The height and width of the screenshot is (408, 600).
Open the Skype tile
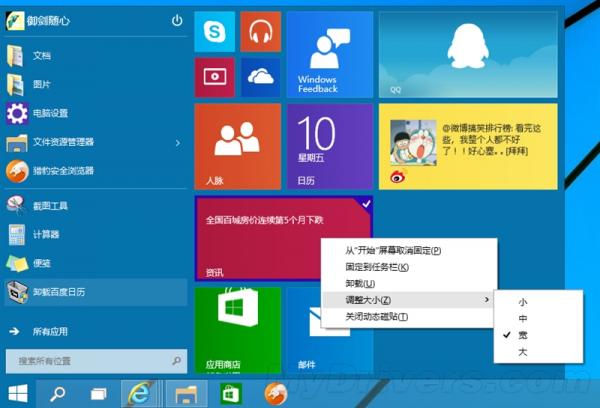pos(214,32)
